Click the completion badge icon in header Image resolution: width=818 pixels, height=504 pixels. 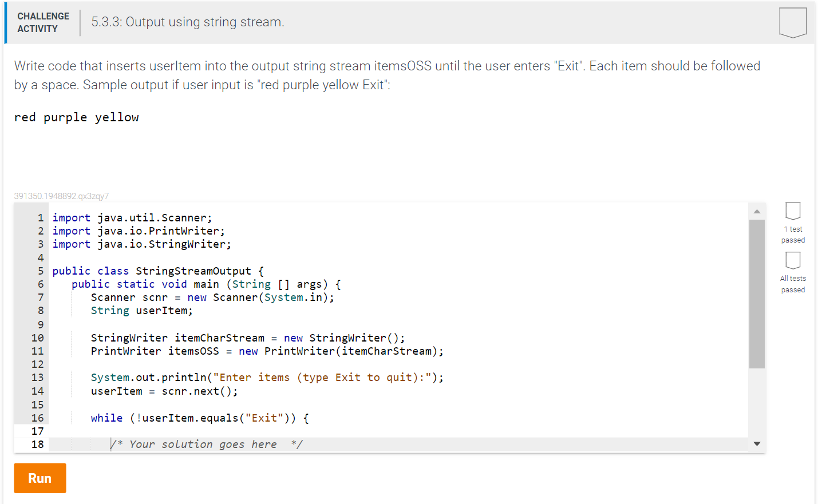(793, 23)
